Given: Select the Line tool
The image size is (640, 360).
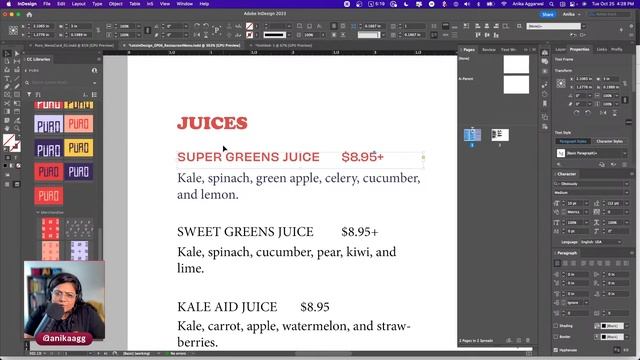Looking at the screenshot, I should click(17, 78).
